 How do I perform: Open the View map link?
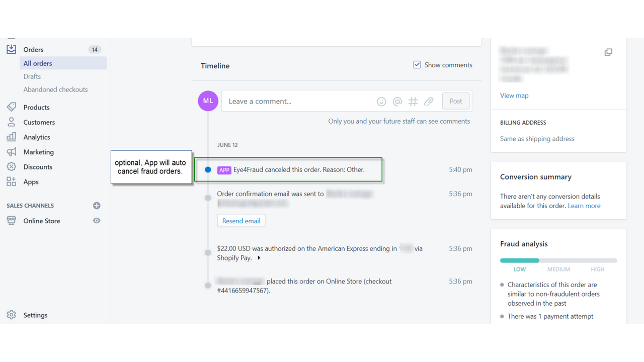(x=514, y=96)
